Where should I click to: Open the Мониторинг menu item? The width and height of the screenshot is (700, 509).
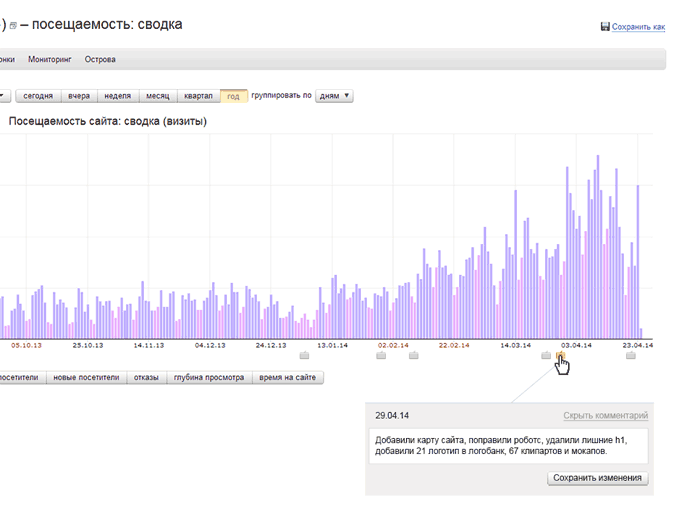coord(50,60)
